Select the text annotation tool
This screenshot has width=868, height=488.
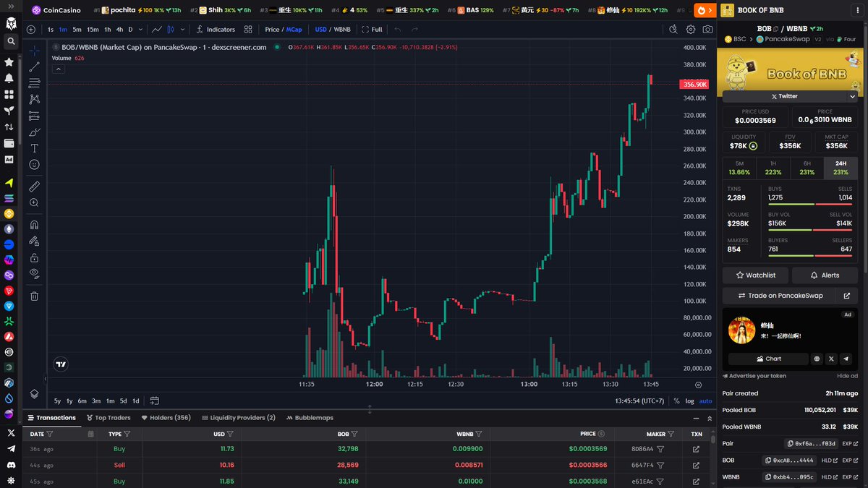tap(34, 148)
